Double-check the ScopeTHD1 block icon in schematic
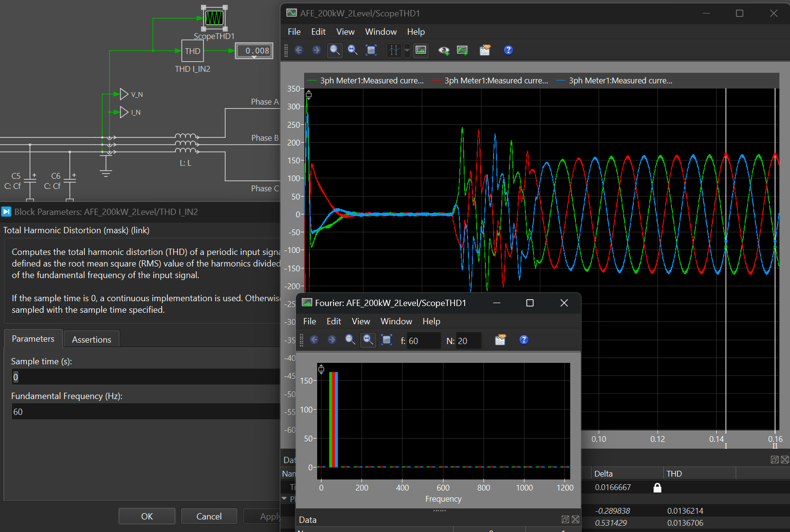 [214, 18]
